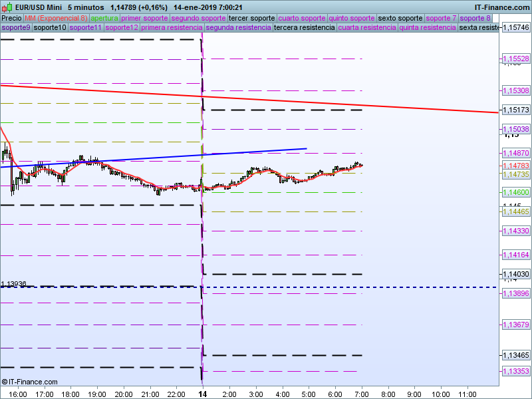This screenshot has height=399, width=532.
Task: Click the day 14 marker on time axis
Action: click(x=202, y=394)
